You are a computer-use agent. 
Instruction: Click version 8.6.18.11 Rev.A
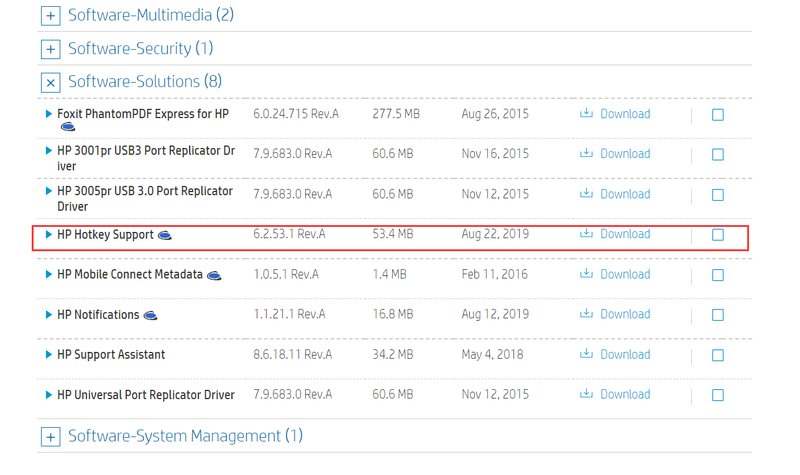[x=293, y=354]
